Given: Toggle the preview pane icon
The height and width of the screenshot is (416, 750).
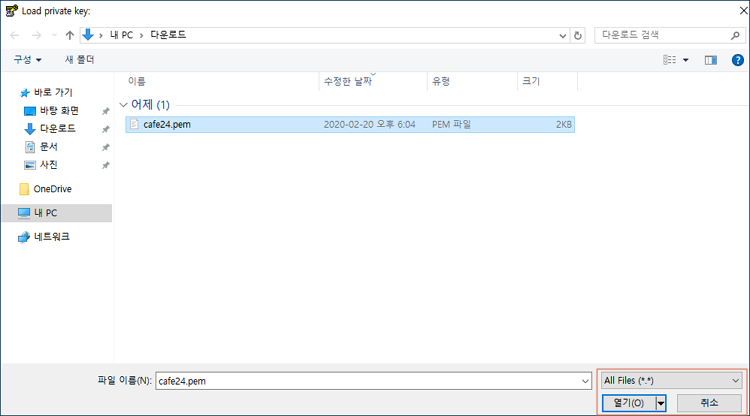Looking at the screenshot, I should tap(711, 60).
